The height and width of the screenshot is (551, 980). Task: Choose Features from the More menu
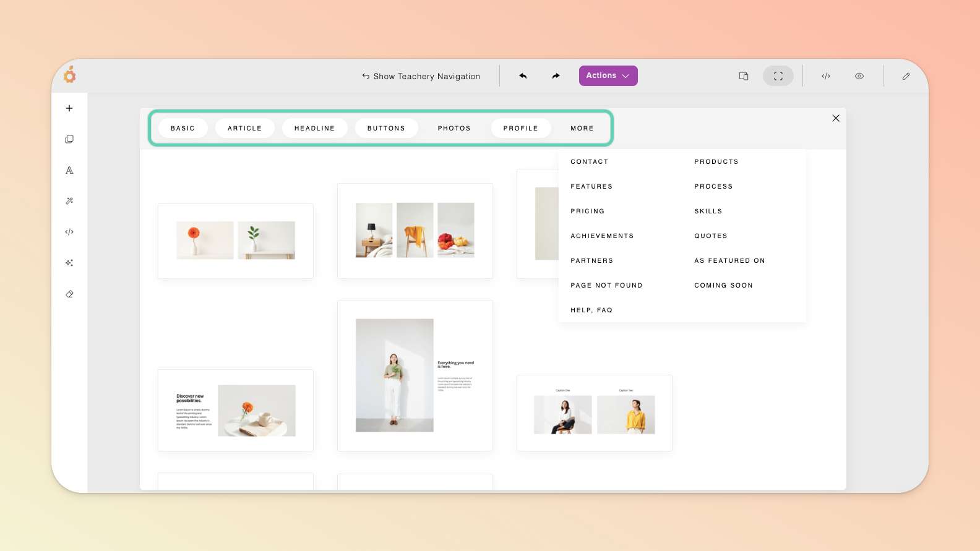point(591,186)
